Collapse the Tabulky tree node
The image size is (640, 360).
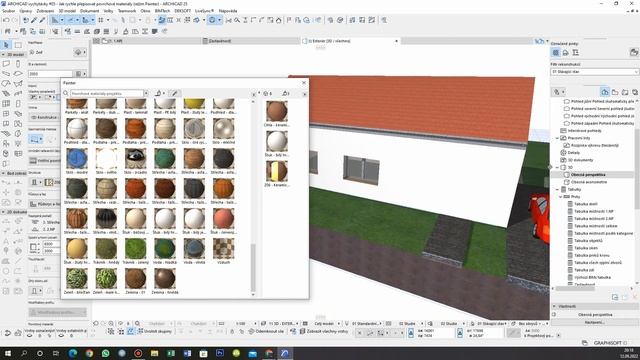coord(558,189)
